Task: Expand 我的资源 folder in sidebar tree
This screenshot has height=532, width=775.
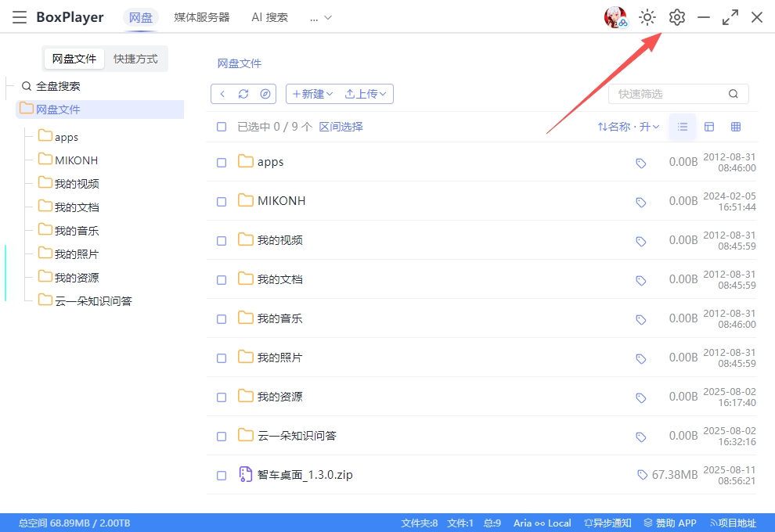Action: tap(69, 277)
